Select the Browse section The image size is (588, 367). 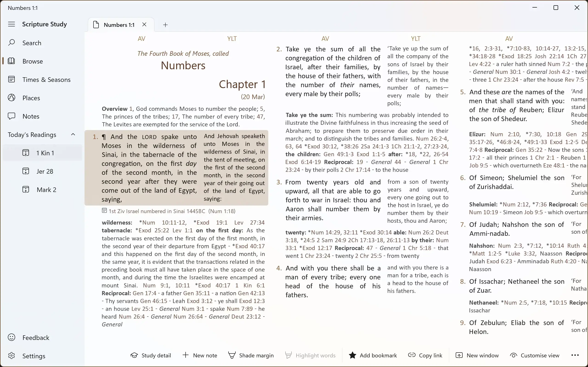tap(33, 61)
